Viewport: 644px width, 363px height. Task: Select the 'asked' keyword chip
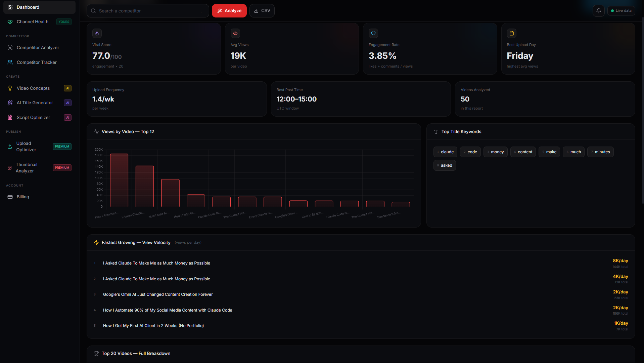(x=445, y=165)
